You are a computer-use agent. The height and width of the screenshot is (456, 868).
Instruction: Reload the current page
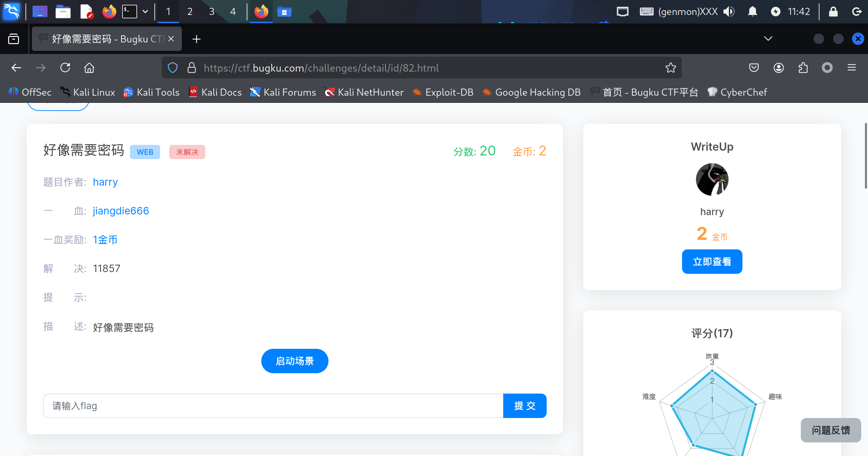[65, 68]
